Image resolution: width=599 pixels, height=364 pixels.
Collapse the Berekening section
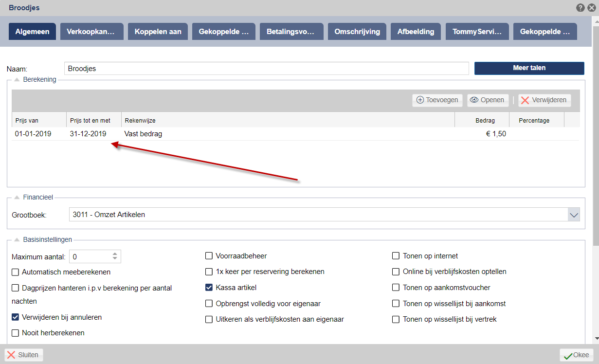click(x=17, y=79)
